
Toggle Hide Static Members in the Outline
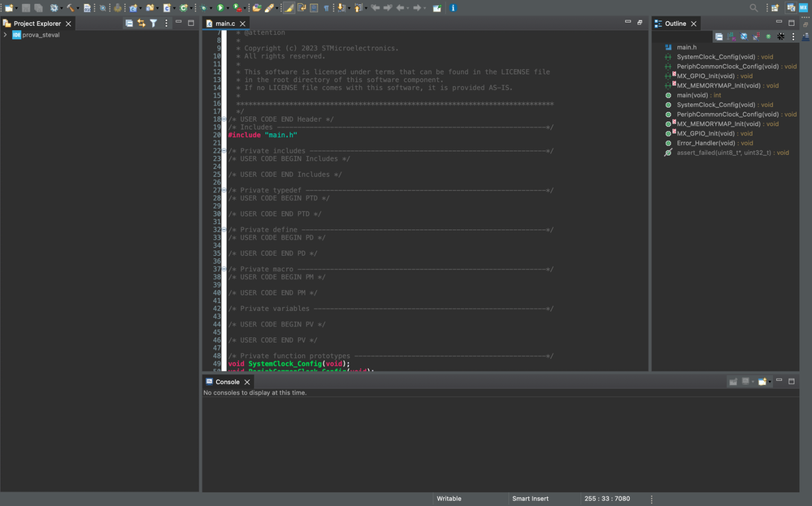tap(755, 36)
